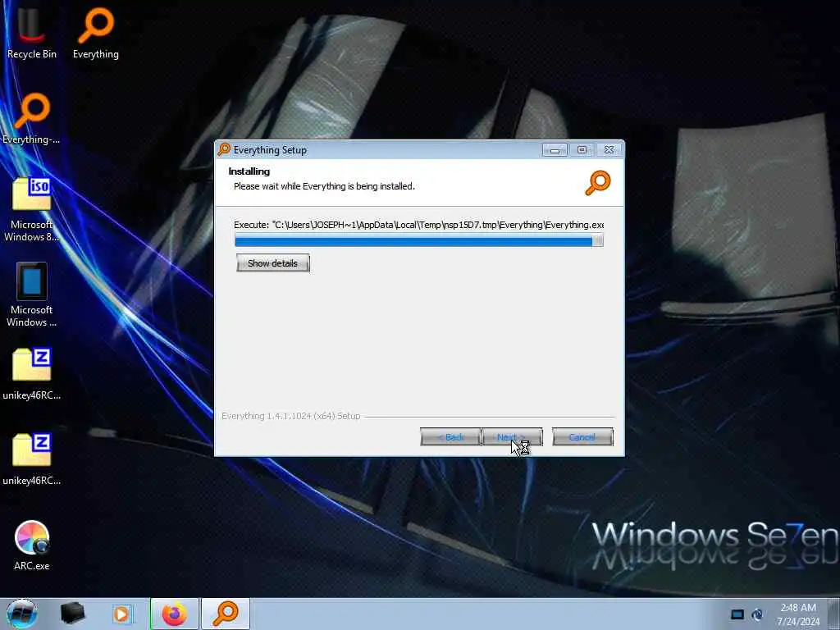Click the 'Please wait while Everything is being installed' text
Screen dimensions: 840x630
[x=324, y=186]
